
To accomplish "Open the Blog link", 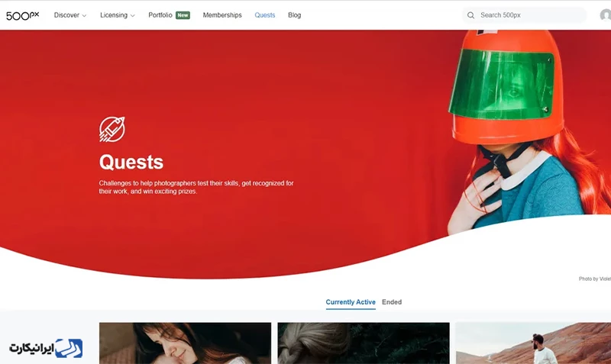I will (x=295, y=15).
